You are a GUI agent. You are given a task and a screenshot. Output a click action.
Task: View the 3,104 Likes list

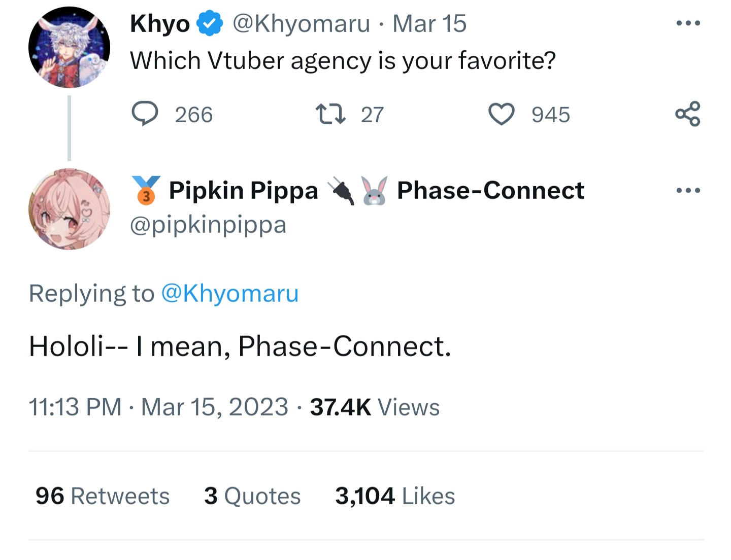395,496
